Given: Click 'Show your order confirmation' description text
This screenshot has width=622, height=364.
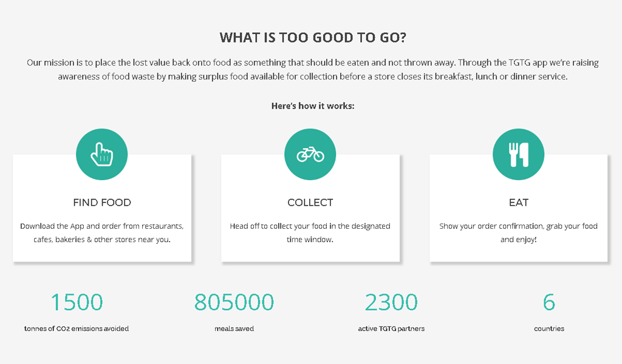Looking at the screenshot, I should coord(519,232).
